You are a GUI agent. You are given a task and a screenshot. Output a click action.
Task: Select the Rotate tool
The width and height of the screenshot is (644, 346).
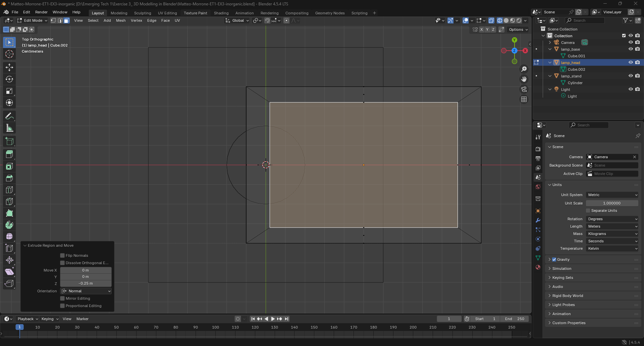coord(9,79)
